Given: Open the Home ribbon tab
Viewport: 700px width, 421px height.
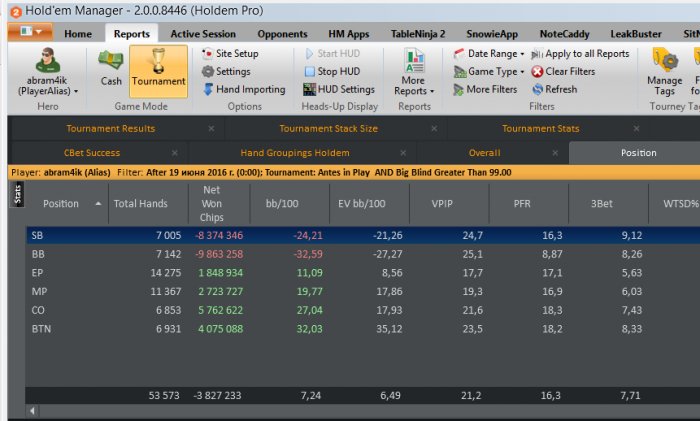Looking at the screenshot, I should tap(78, 34).
